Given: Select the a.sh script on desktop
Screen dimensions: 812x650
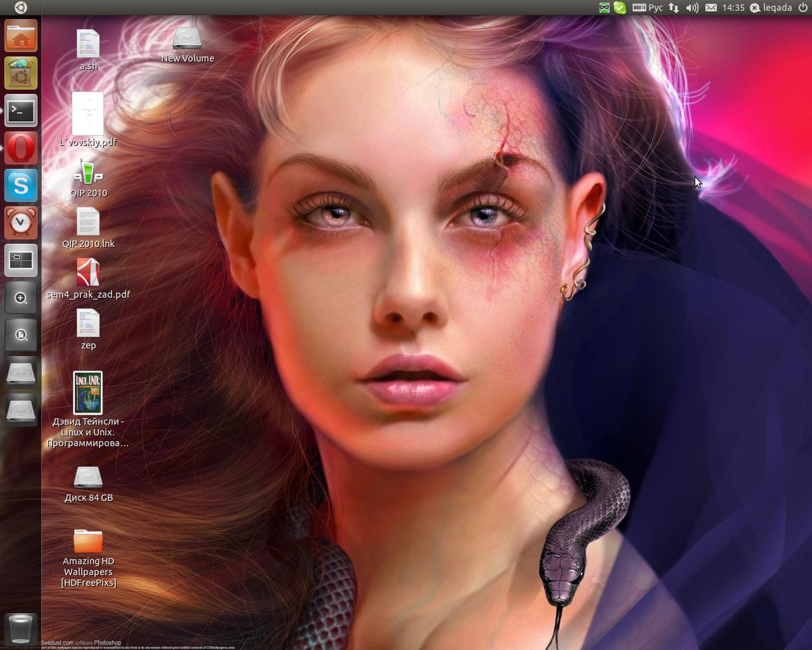Looking at the screenshot, I should click(88, 50).
